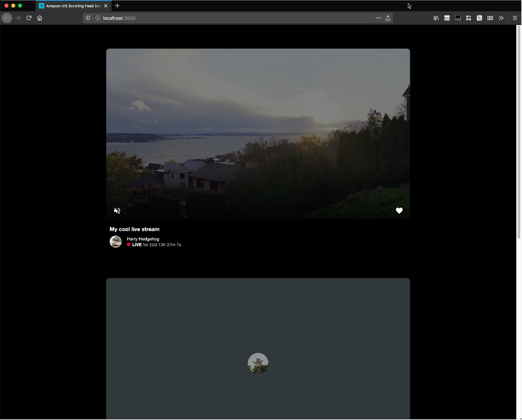
Task: Open the hamburger application menu
Action: coord(514,18)
